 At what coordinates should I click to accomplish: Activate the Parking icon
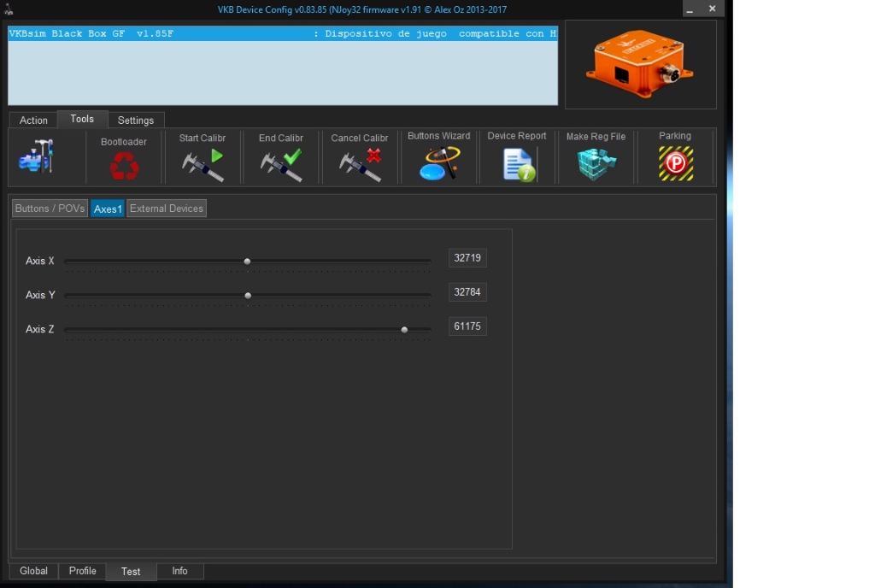point(675,163)
